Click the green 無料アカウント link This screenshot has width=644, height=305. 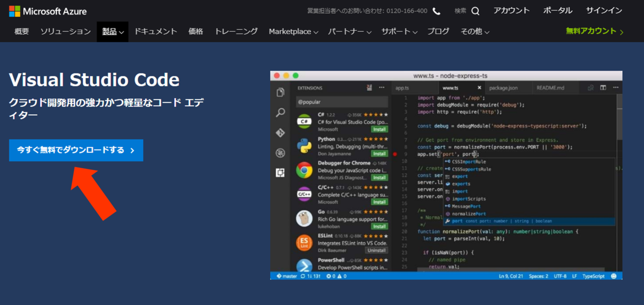pos(595,31)
